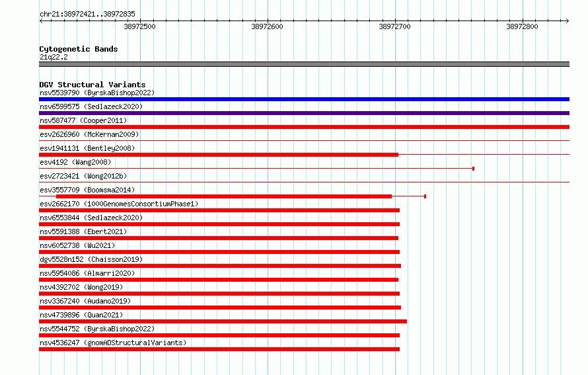Select the blue nsv5539790 variant bar
This screenshot has width=588, height=375.
[x=304, y=99]
